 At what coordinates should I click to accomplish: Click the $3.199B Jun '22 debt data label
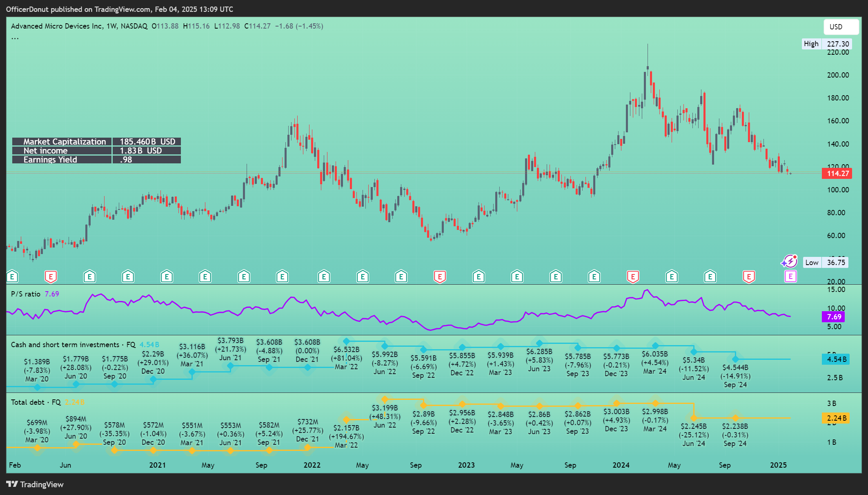pos(385,417)
